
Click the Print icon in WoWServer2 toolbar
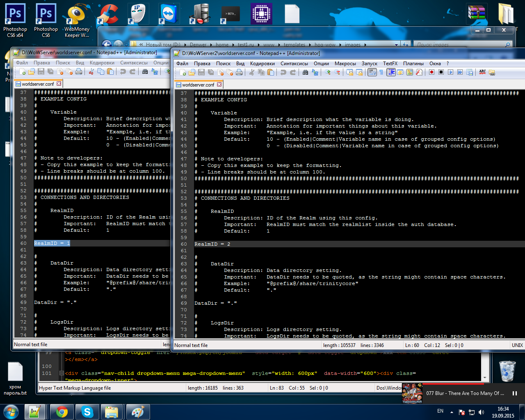click(x=239, y=72)
